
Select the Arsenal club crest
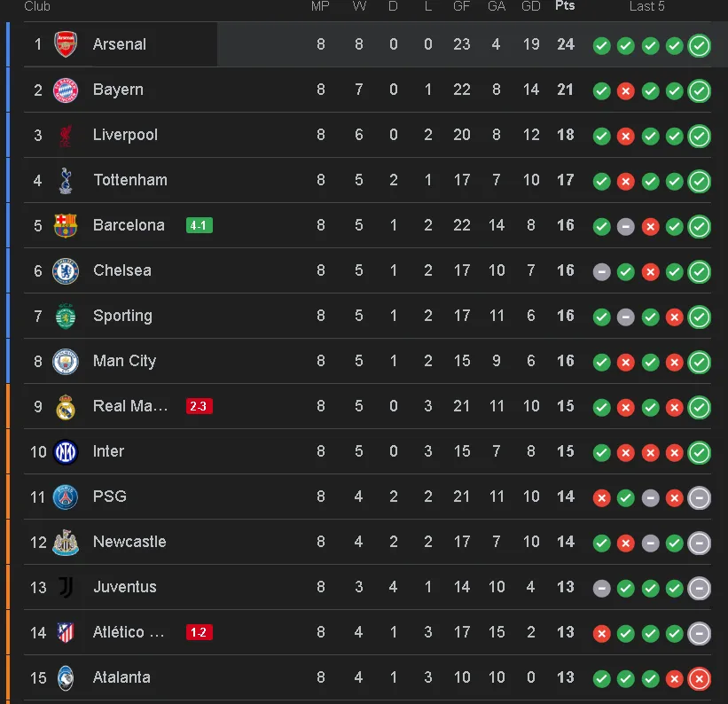coord(66,44)
